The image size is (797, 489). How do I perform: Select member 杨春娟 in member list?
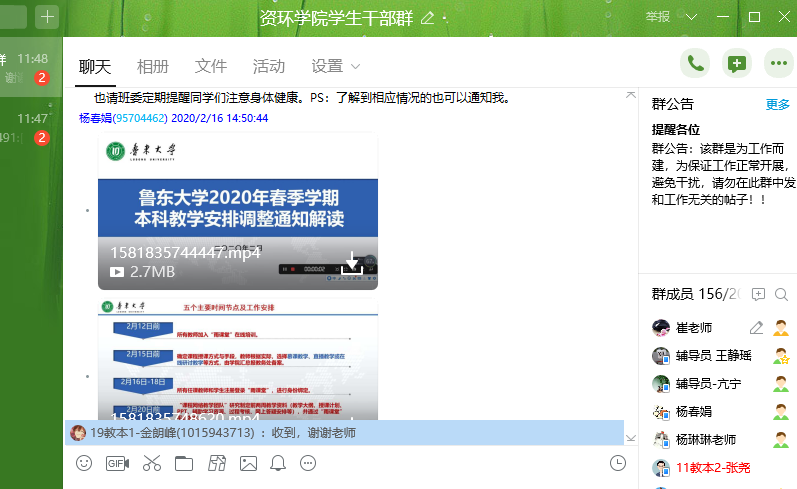point(693,412)
